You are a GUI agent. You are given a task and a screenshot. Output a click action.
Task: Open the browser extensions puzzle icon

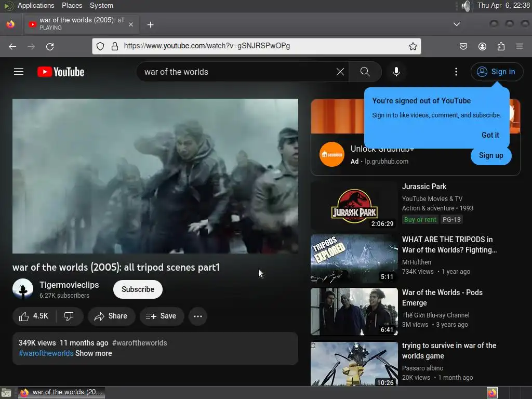[x=501, y=46]
